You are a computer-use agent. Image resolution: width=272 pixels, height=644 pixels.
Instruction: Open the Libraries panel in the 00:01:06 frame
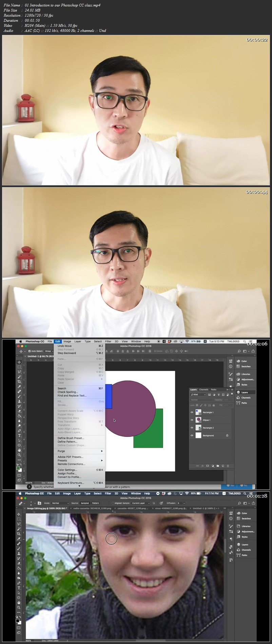click(244, 374)
